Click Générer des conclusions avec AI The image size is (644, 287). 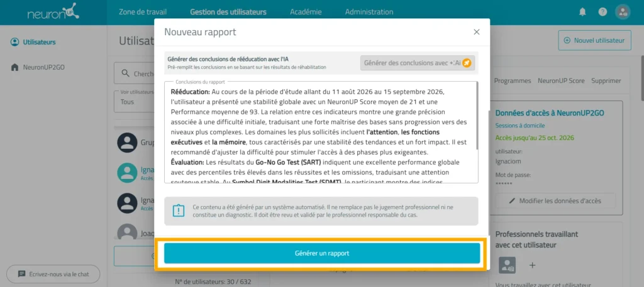pos(418,63)
